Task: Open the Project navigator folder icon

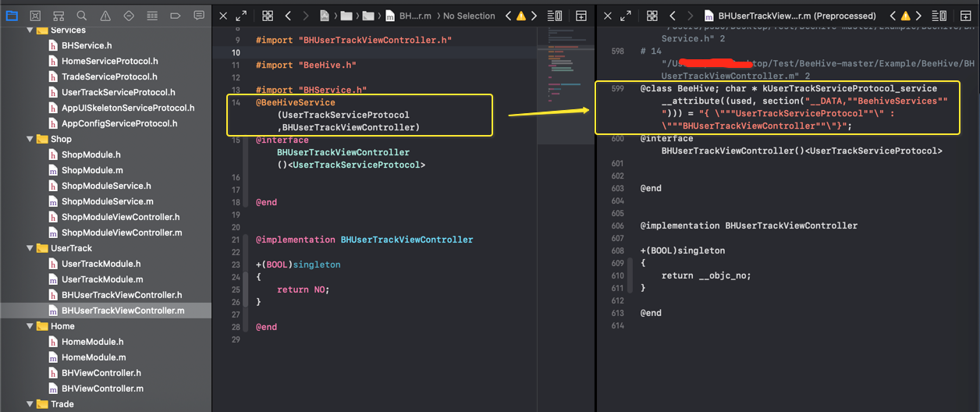Action: click(12, 16)
